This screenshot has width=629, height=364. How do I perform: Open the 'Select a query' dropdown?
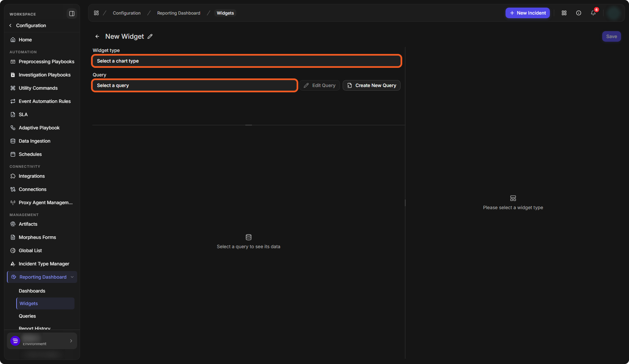(195, 85)
